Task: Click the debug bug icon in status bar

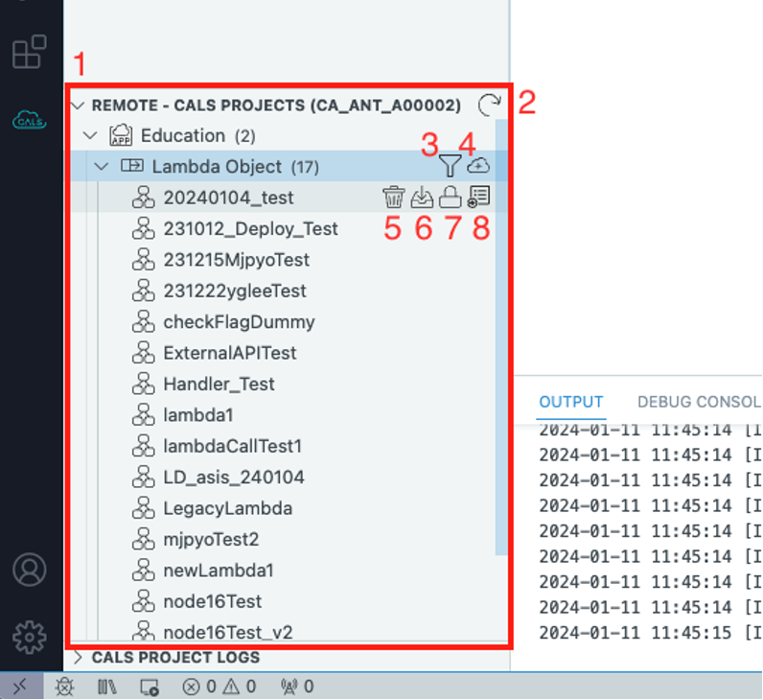Action: (64, 687)
